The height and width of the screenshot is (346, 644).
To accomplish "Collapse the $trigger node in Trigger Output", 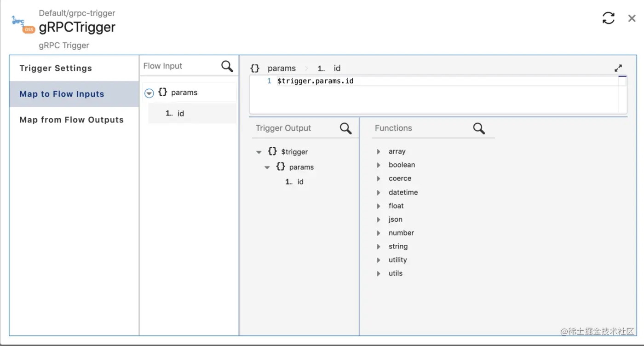I will (x=259, y=152).
